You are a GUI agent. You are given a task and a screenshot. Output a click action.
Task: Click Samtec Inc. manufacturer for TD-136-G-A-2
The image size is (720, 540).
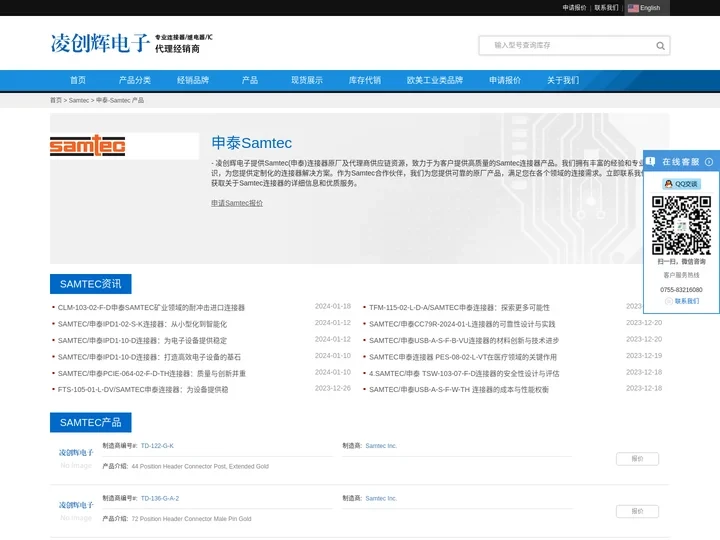click(381, 498)
